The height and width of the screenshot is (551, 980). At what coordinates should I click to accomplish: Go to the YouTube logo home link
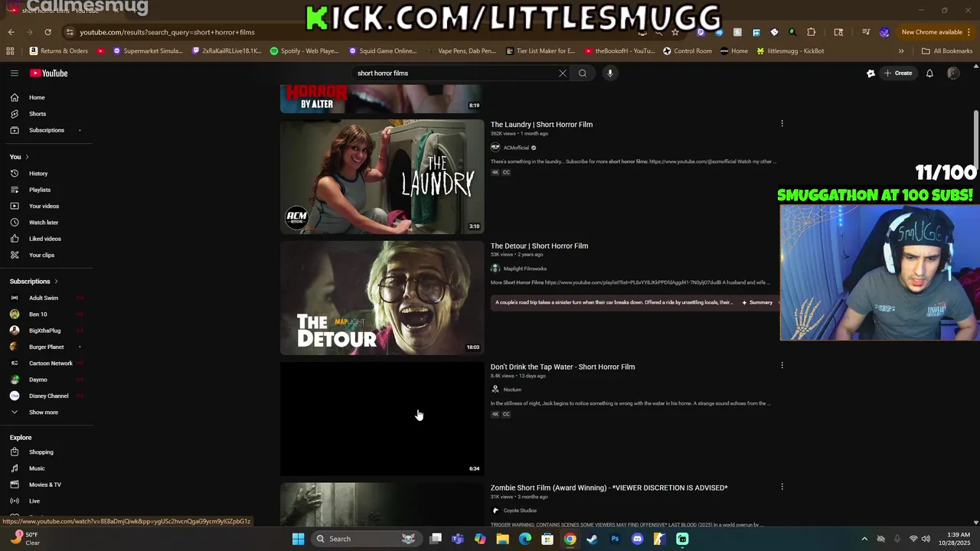pos(49,73)
